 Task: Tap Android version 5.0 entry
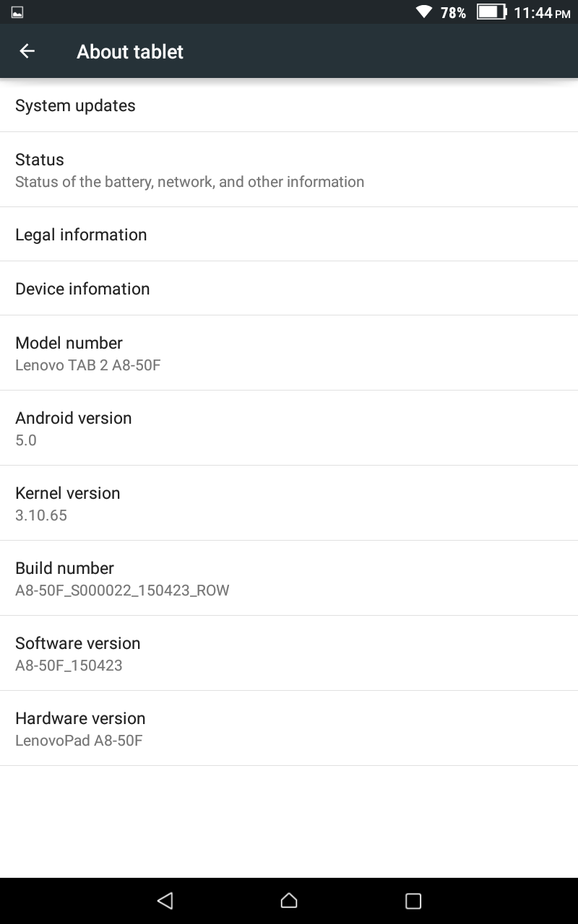click(x=289, y=428)
